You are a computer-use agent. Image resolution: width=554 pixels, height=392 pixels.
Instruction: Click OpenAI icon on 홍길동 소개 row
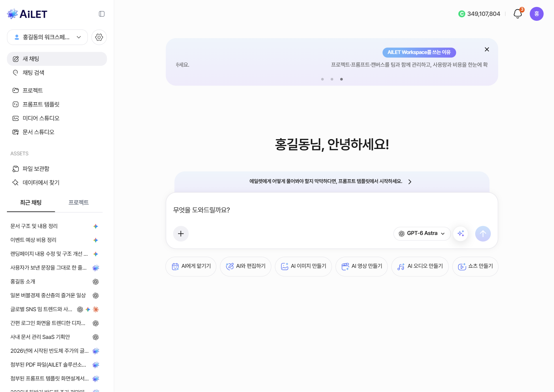(96, 282)
